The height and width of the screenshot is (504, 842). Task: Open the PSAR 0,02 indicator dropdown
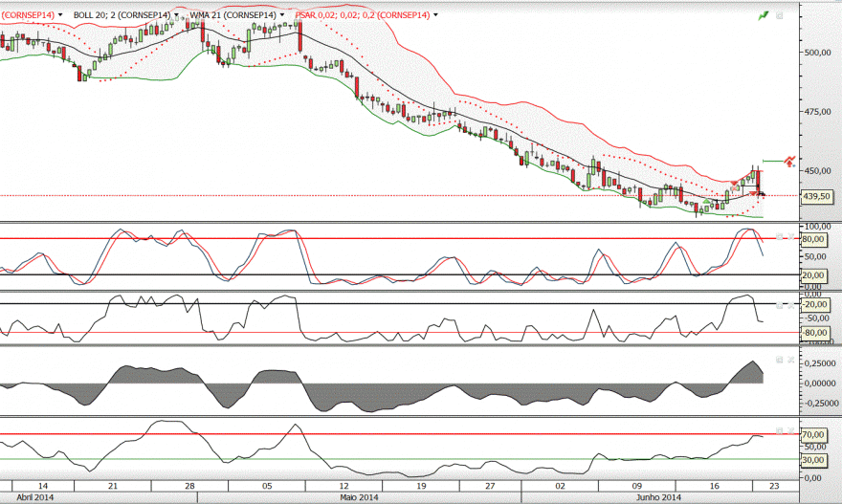tap(435, 15)
